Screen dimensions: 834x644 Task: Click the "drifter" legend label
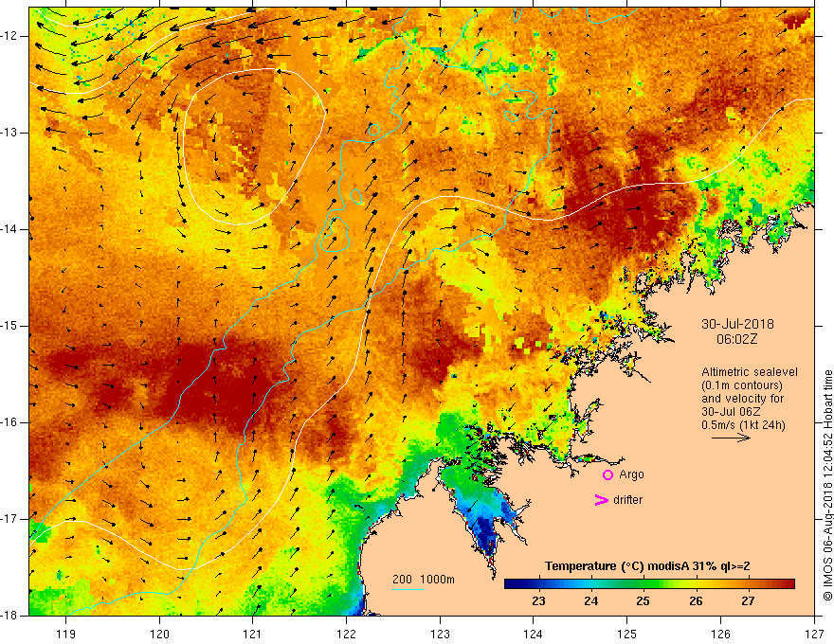point(627,500)
